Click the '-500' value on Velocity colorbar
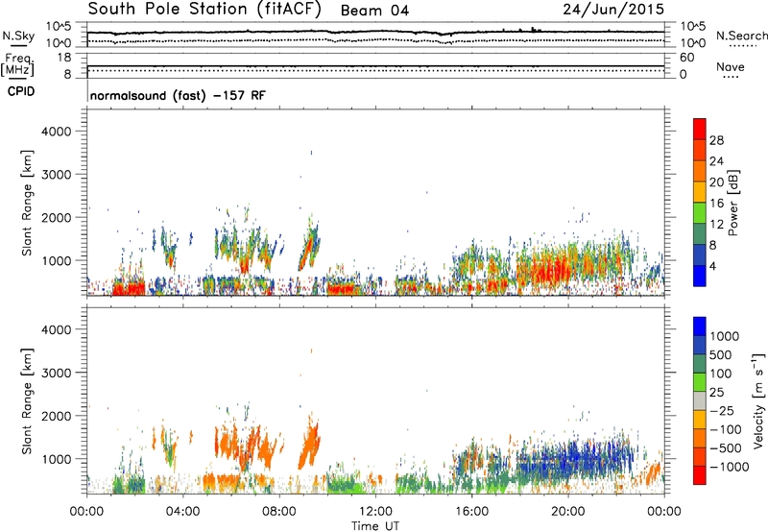Screen dimensions: 768x532 point(726,448)
